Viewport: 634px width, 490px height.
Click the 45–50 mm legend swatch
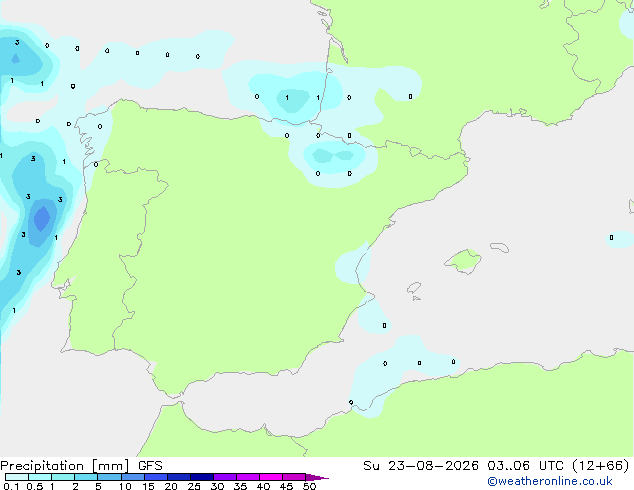(x=294, y=477)
